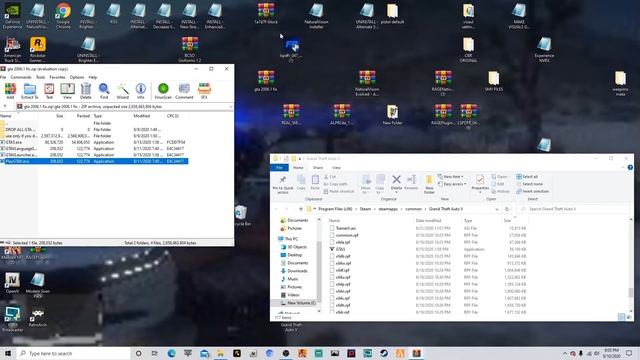This screenshot has width=640, height=360.
Task: Click Find in WinRAR toolbar
Action: click(104, 91)
